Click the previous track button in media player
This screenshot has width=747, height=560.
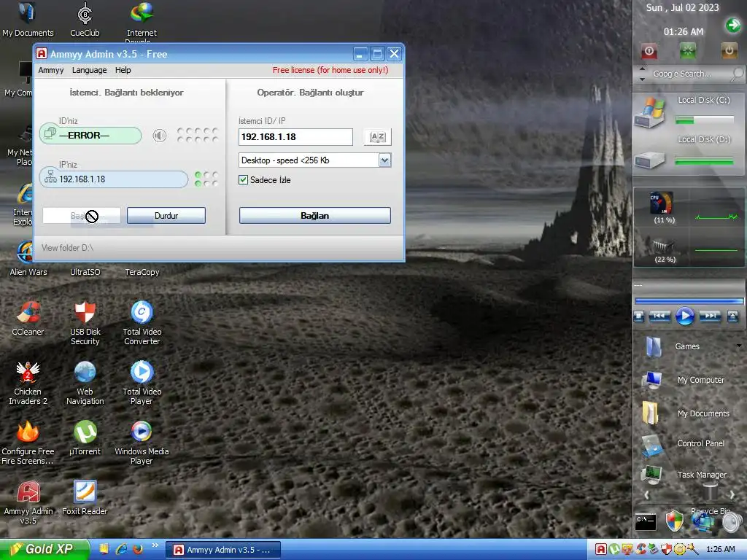pyautogui.click(x=659, y=316)
